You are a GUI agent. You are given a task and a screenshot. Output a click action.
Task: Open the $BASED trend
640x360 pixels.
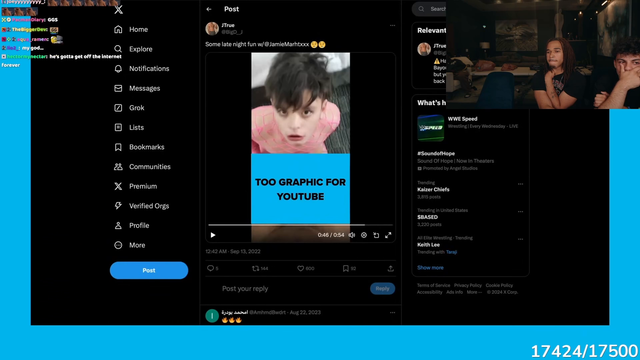pyautogui.click(x=427, y=217)
